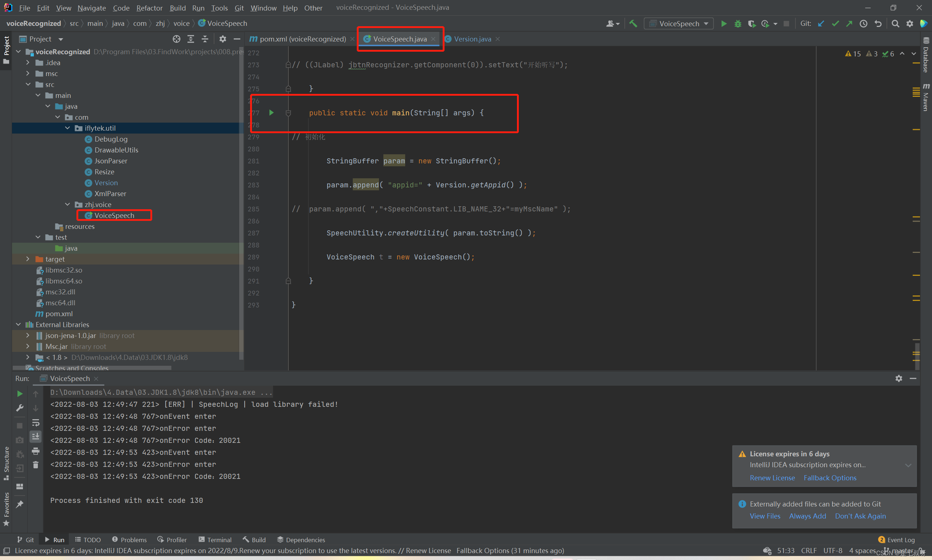This screenshot has width=932, height=560.
Task: Start debugging with the bug icon
Action: pos(738,24)
